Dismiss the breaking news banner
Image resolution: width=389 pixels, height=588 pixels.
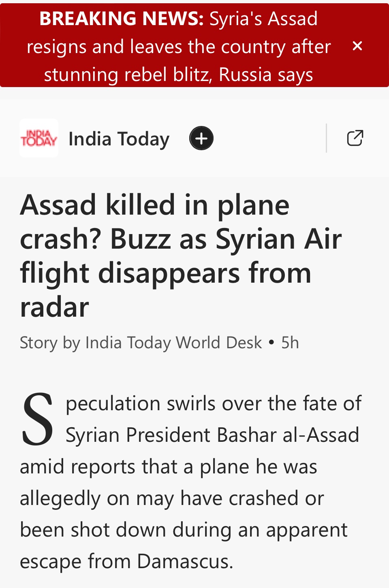coord(357,46)
